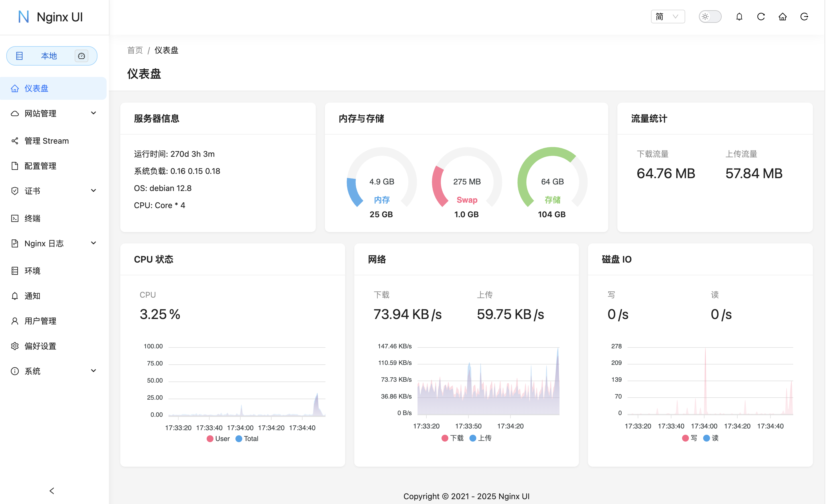Toggle the 下载 series in network legend
Viewport: 826px width, 504px height.
(x=453, y=438)
